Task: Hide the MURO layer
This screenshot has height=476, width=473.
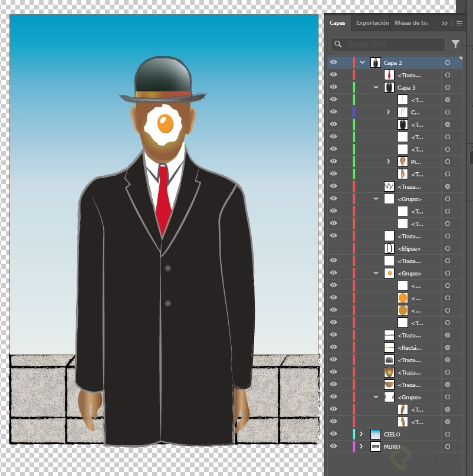Action: 334,447
